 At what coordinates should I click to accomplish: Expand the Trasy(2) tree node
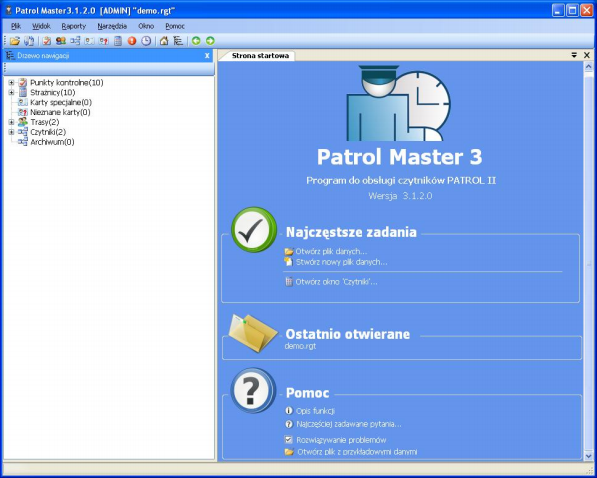tap(11, 122)
